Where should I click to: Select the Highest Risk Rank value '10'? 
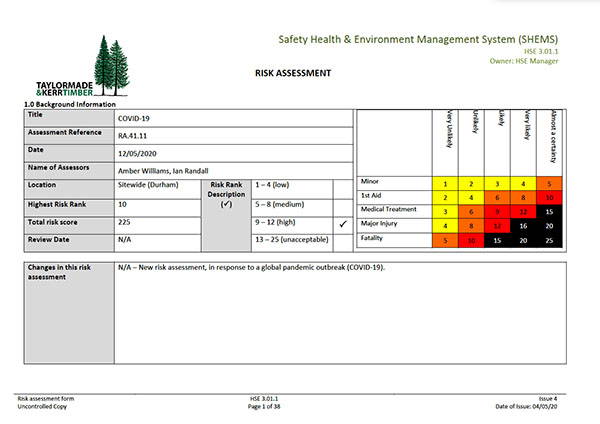pyautogui.click(x=122, y=204)
